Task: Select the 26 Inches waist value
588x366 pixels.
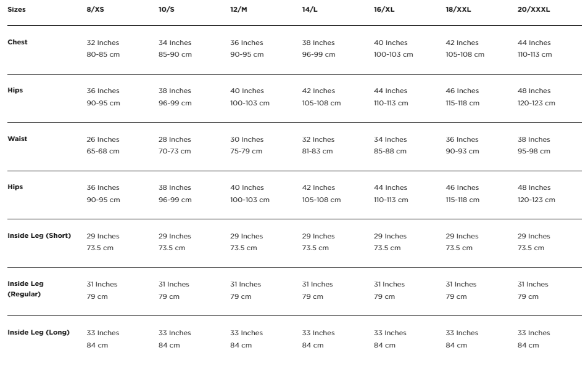Action: coord(103,139)
